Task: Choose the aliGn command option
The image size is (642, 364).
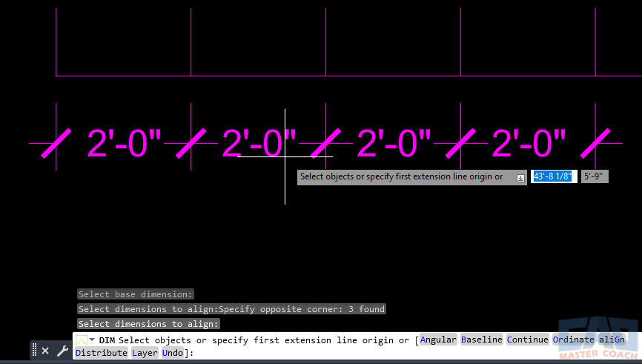Action: pyautogui.click(x=612, y=340)
